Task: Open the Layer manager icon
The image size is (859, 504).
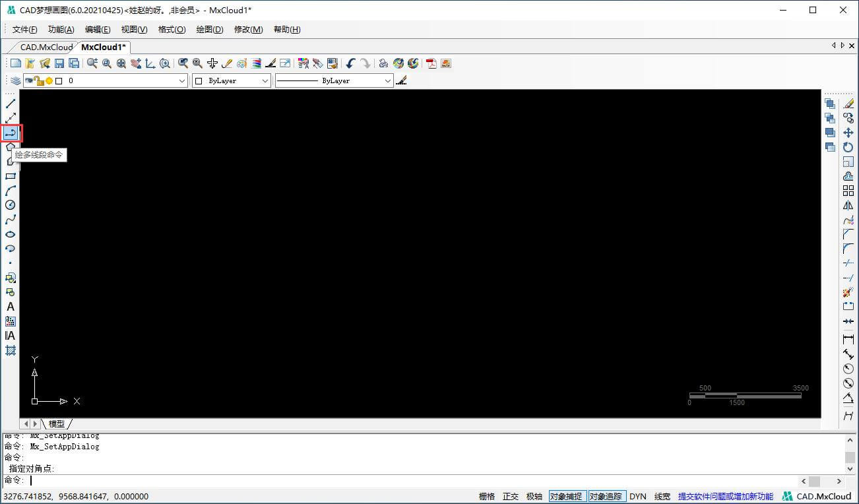Action: point(15,80)
